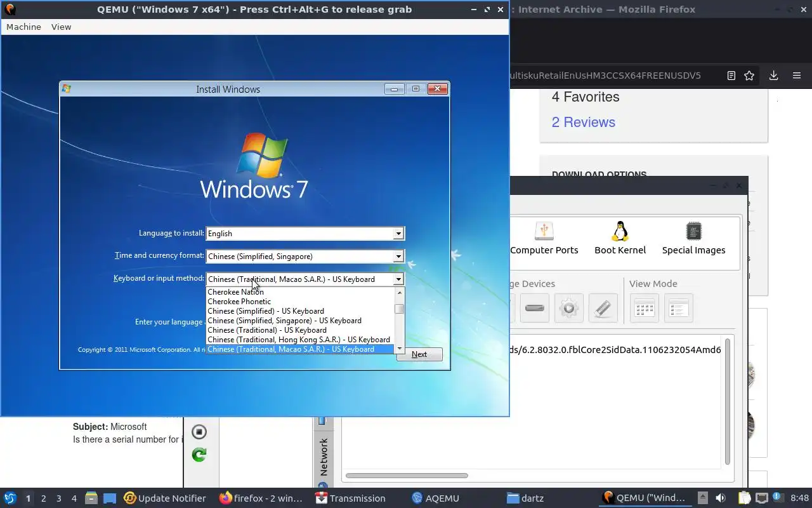Pick highlighted Chinese (Traditional, Macao S.A.R.) list entry
812x508 pixels.
[x=301, y=349]
